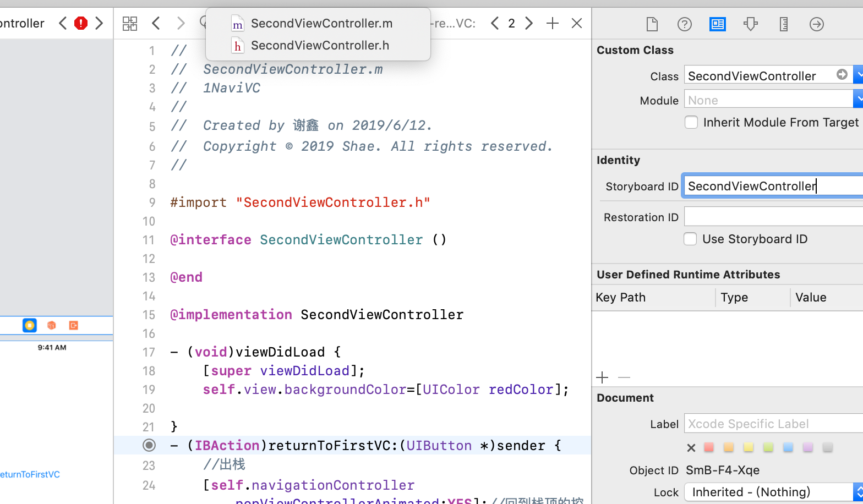Choose SecondViewController.h in the popup
863x504 pixels.
[x=318, y=45]
